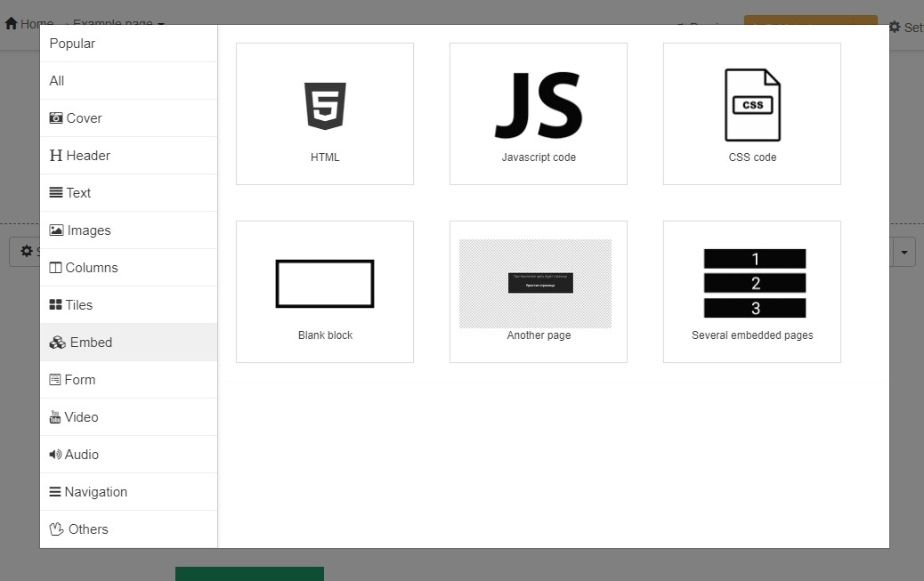Pick the Tiles category grid icon
Screen dimensions: 924x581
pyautogui.click(x=55, y=304)
